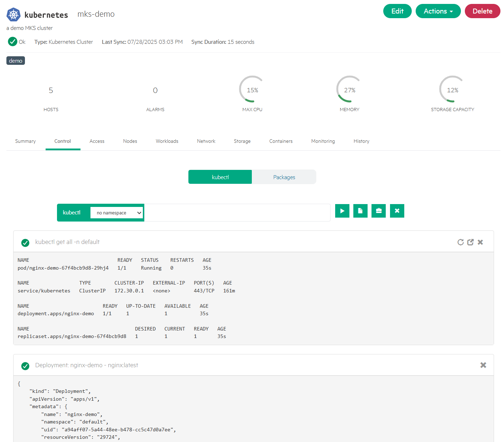The height and width of the screenshot is (442, 504).
Task: Click the document icon beside the run button
Action: (x=360, y=211)
